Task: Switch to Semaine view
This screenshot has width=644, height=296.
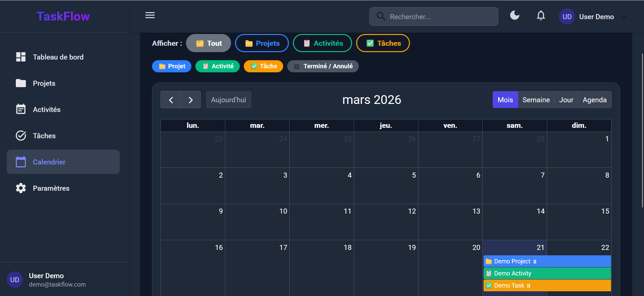Action: (536, 100)
